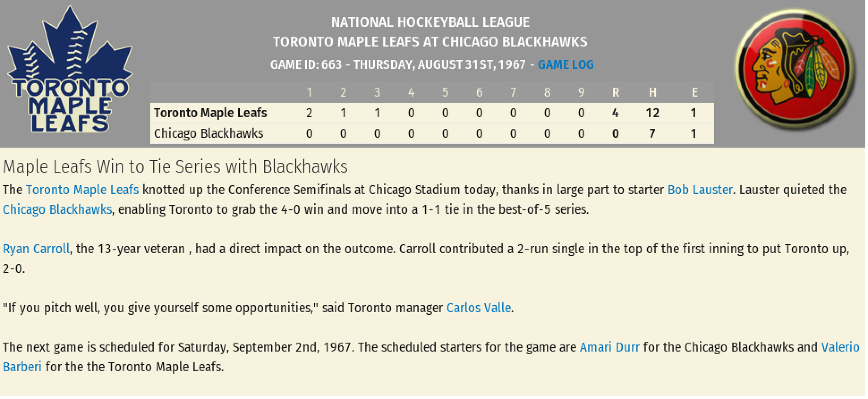The height and width of the screenshot is (399, 868).
Task: Open Toronto Maple Leafs link in article text
Action: pyautogui.click(x=82, y=190)
